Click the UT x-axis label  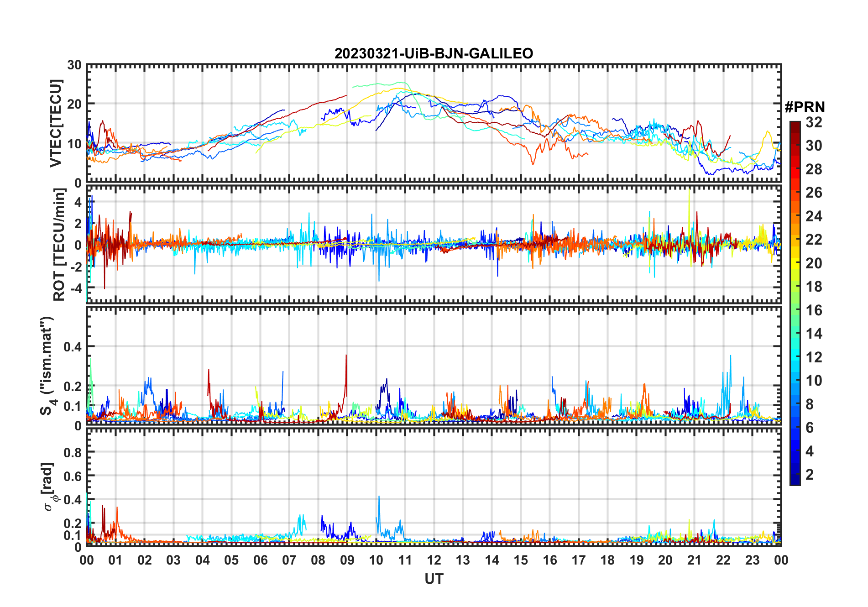pyautogui.click(x=434, y=579)
